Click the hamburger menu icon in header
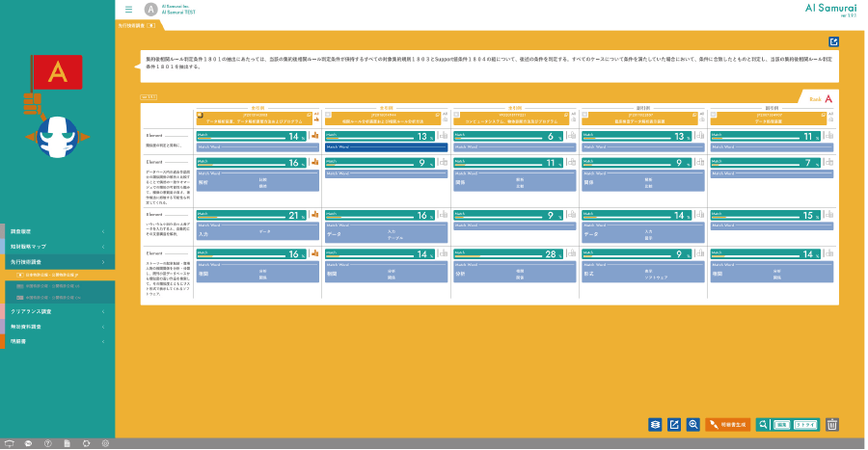The width and height of the screenshot is (868, 450). tap(129, 9)
